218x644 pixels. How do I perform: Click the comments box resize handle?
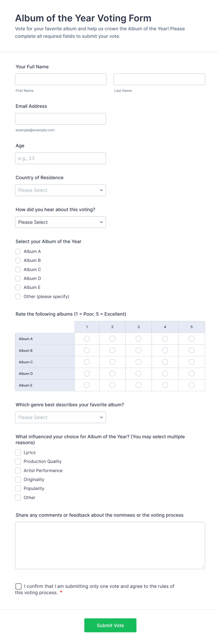coord(203,566)
